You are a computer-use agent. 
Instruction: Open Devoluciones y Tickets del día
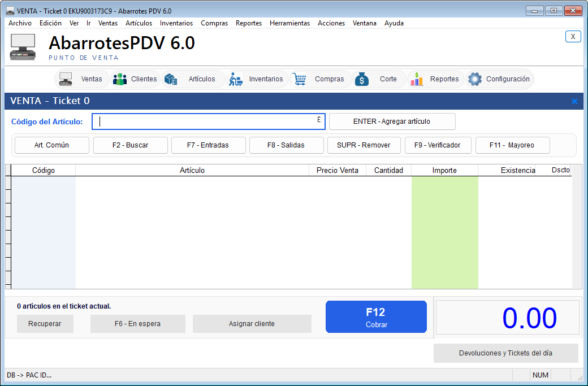click(506, 353)
